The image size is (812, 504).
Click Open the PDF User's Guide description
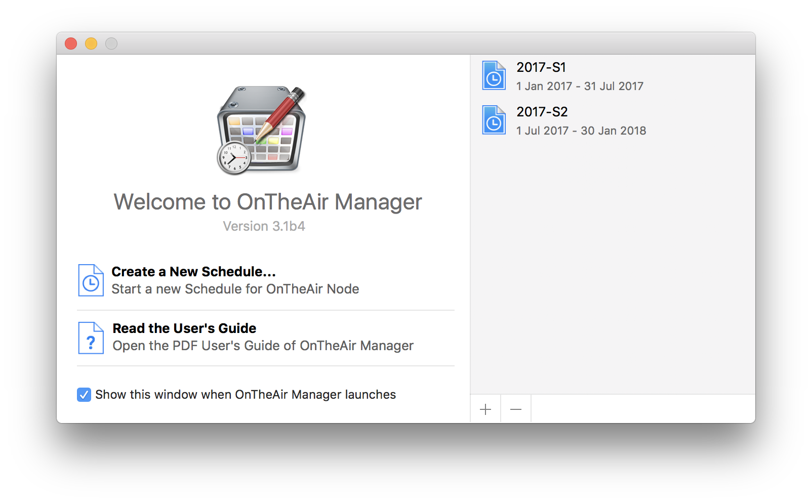click(x=263, y=346)
